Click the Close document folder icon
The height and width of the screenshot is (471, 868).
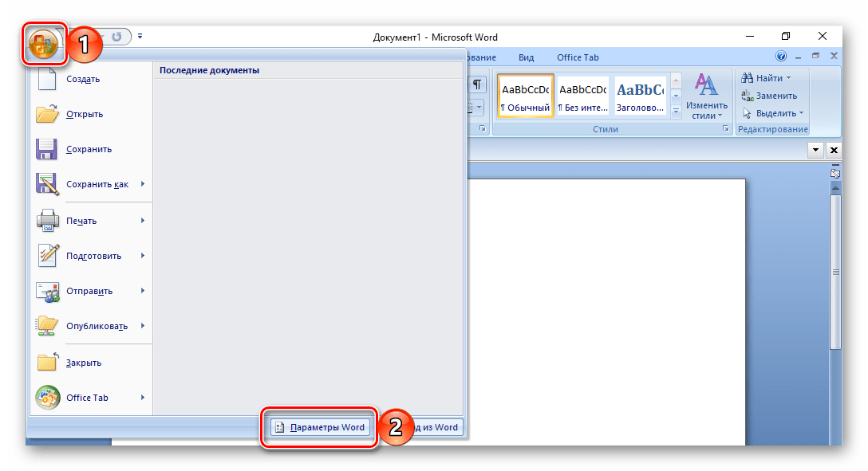click(x=48, y=363)
